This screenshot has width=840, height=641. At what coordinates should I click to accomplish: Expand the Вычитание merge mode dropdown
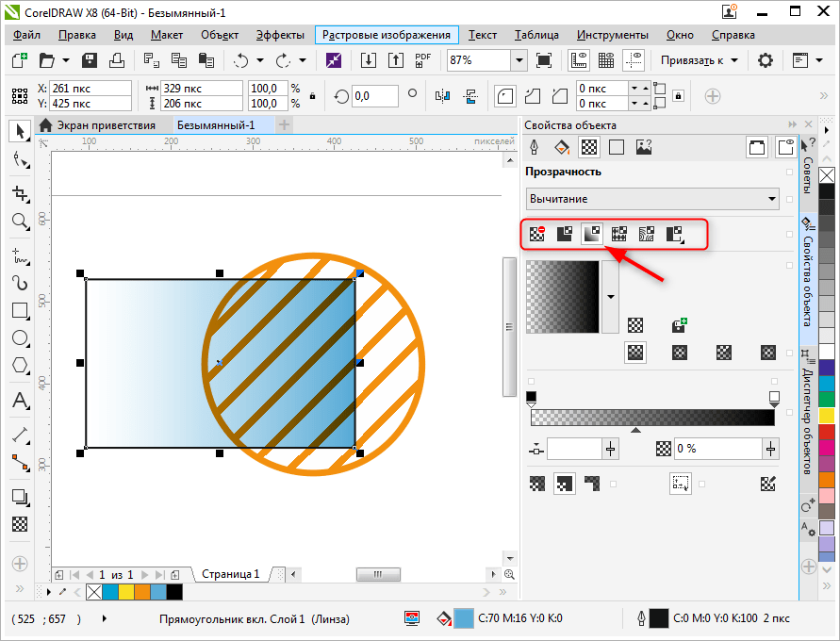pos(772,199)
